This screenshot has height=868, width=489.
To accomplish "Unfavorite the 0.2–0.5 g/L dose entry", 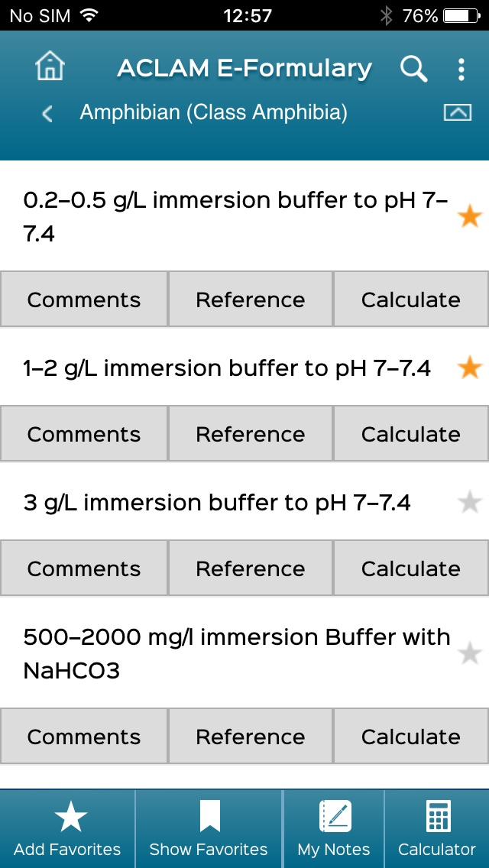I will click(x=469, y=217).
